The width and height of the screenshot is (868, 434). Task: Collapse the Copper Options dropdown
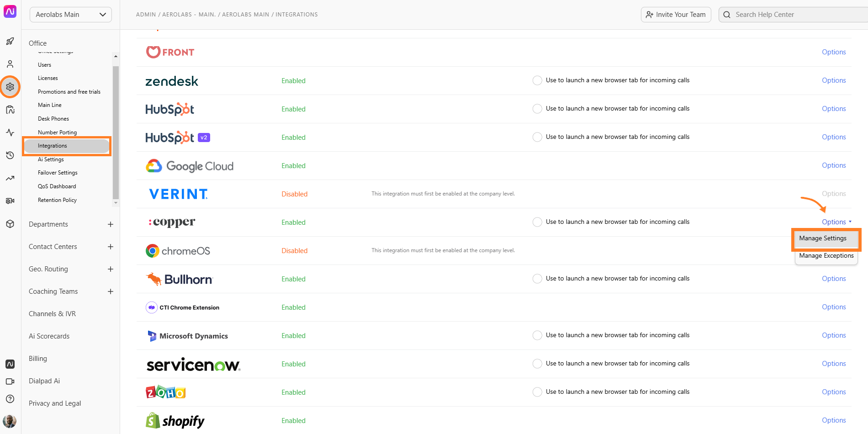pyautogui.click(x=836, y=222)
